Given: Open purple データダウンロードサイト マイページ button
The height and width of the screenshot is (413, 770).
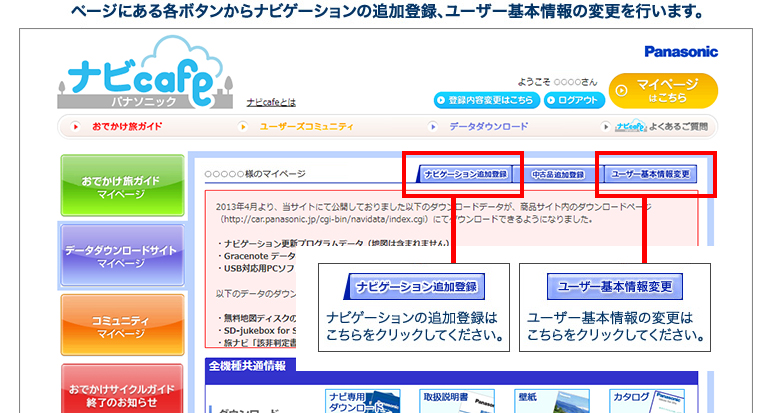Looking at the screenshot, I should [x=122, y=256].
